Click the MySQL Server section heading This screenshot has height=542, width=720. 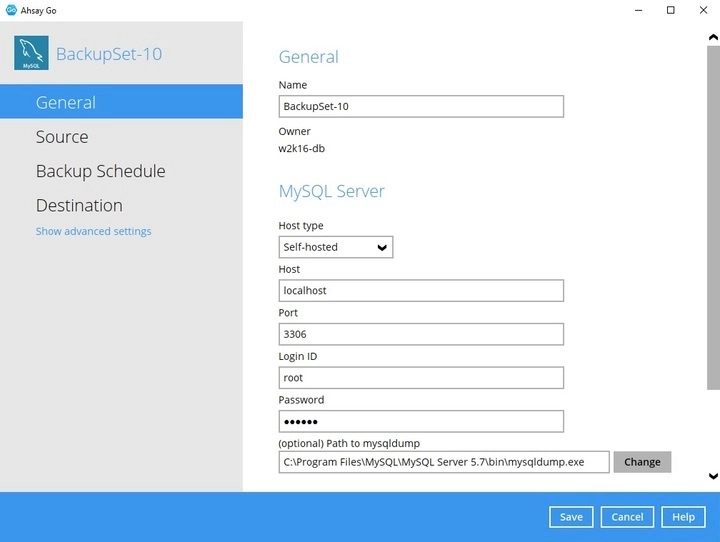[x=332, y=192]
